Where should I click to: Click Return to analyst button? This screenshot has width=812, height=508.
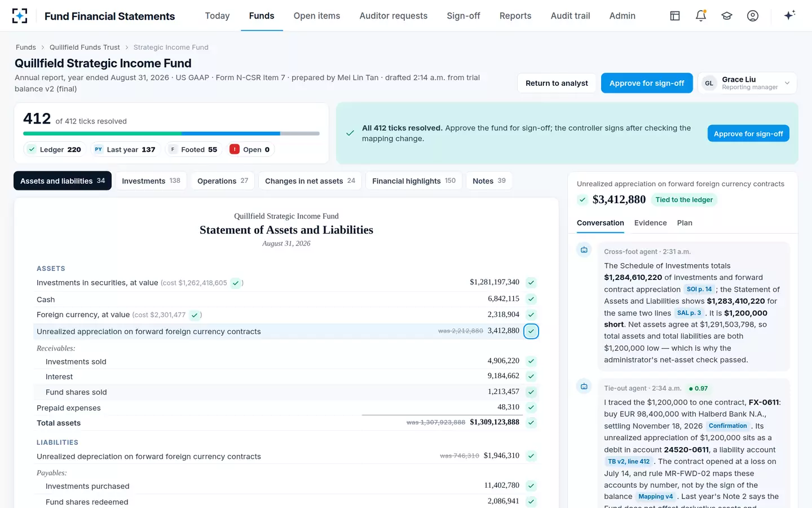557,83
